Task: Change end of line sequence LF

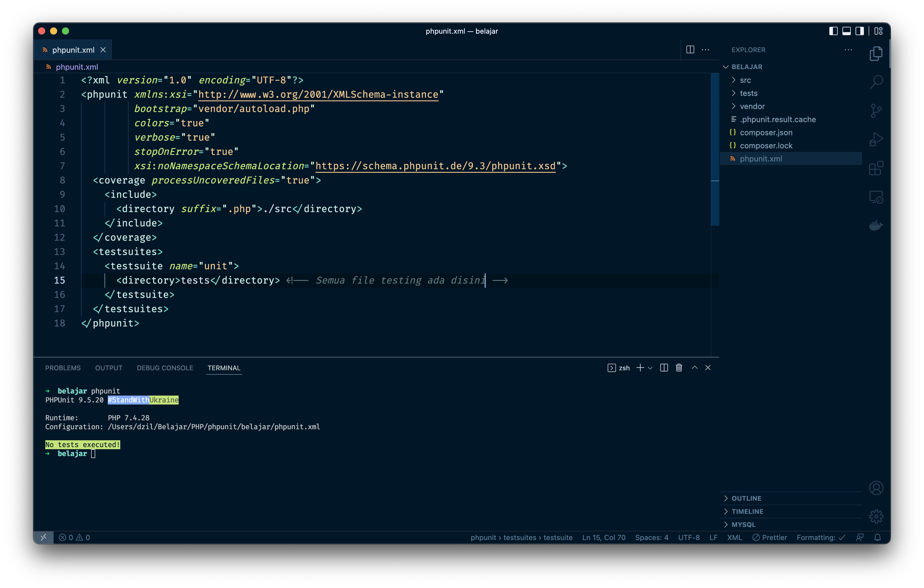Action: pyautogui.click(x=713, y=537)
